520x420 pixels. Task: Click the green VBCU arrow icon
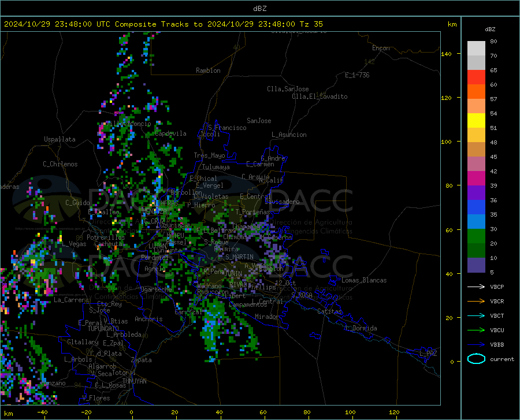tap(476, 330)
